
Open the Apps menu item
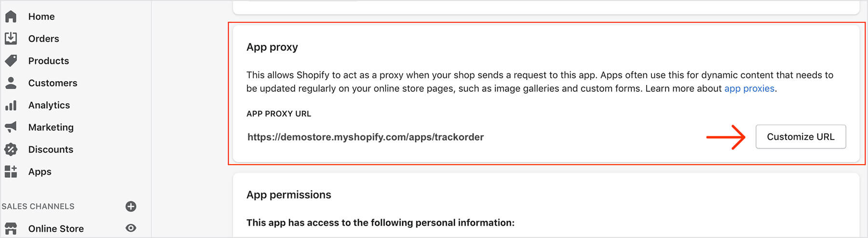[x=40, y=172]
